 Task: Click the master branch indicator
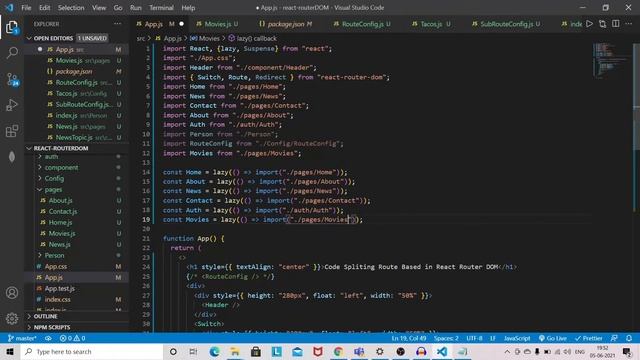tap(22, 338)
